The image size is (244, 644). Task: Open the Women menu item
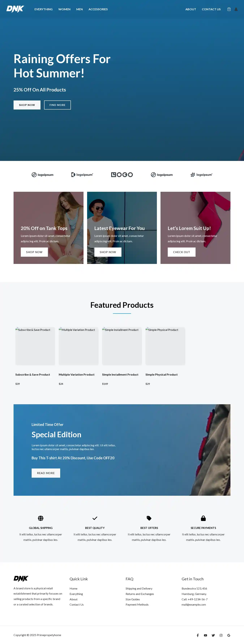pos(64,9)
